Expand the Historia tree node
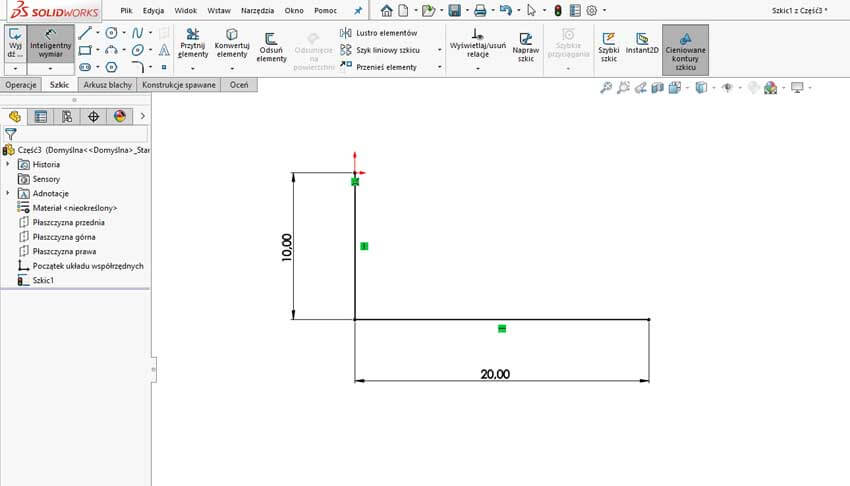The image size is (850, 486). click(x=8, y=164)
